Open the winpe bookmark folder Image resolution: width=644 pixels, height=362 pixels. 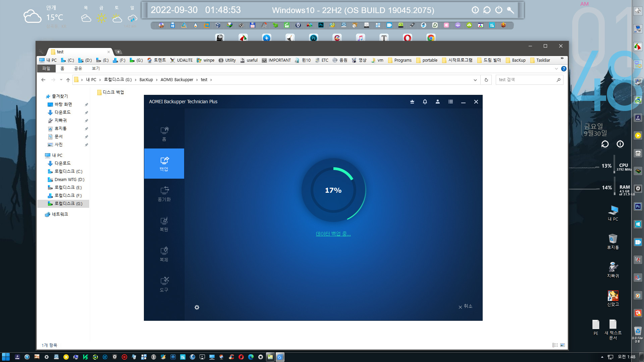206,60
